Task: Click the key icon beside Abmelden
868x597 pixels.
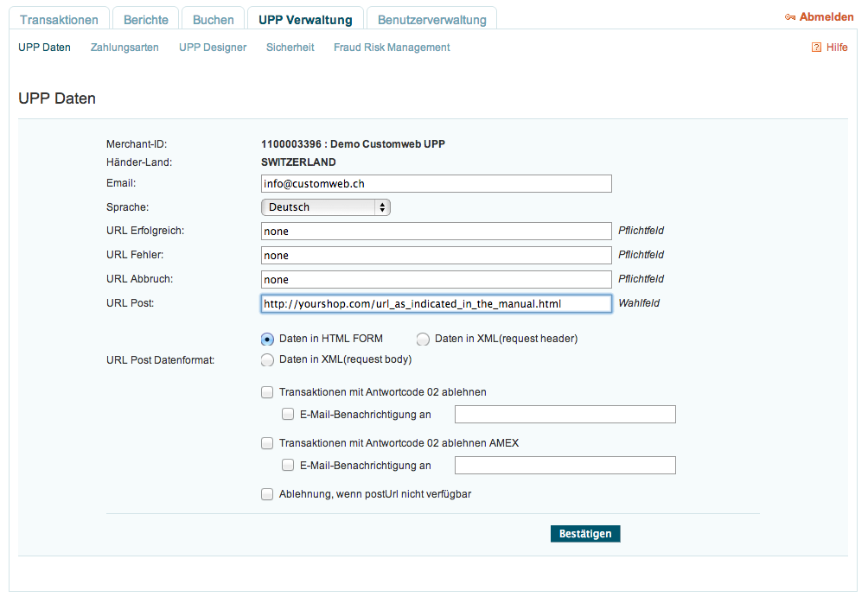Action: (790, 17)
